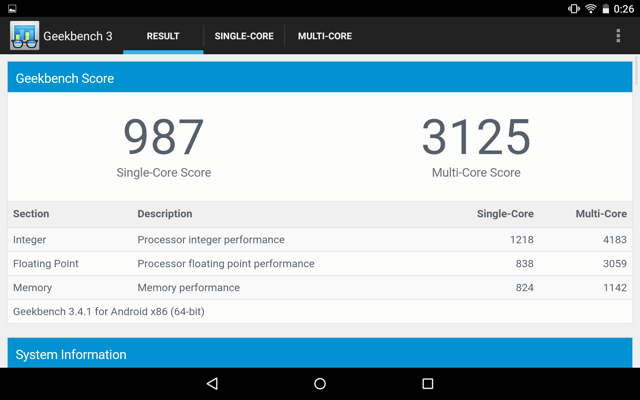The height and width of the screenshot is (400, 640).
Task: Tap the Integer single-core value 1218
Action: tap(522, 240)
